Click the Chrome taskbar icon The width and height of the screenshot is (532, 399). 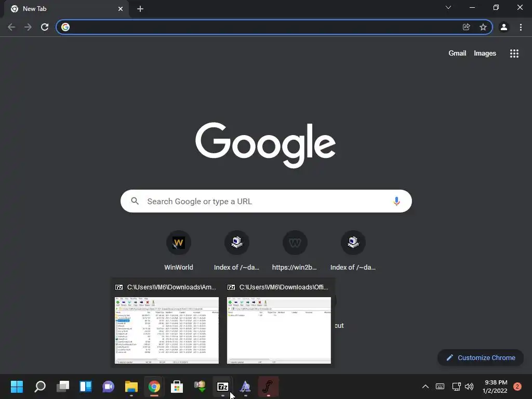(154, 387)
